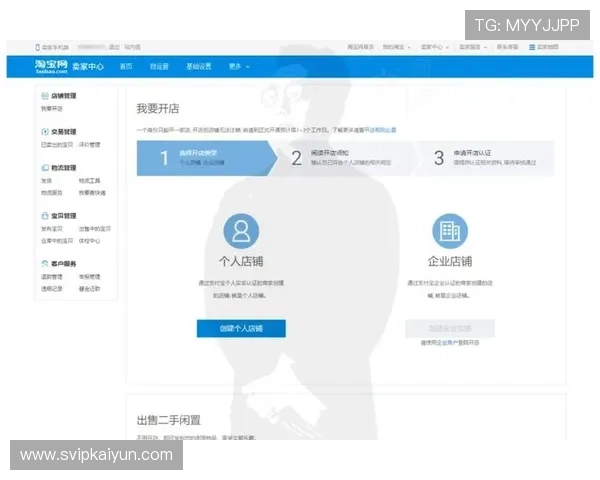
Task: Click the 交易管理 icon in sidebar
Action: click(x=45, y=132)
